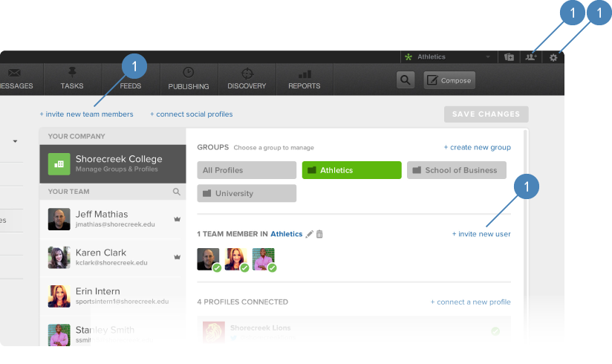This screenshot has width=612, height=364.
Task: Open the Feeds tab
Action: (131, 79)
